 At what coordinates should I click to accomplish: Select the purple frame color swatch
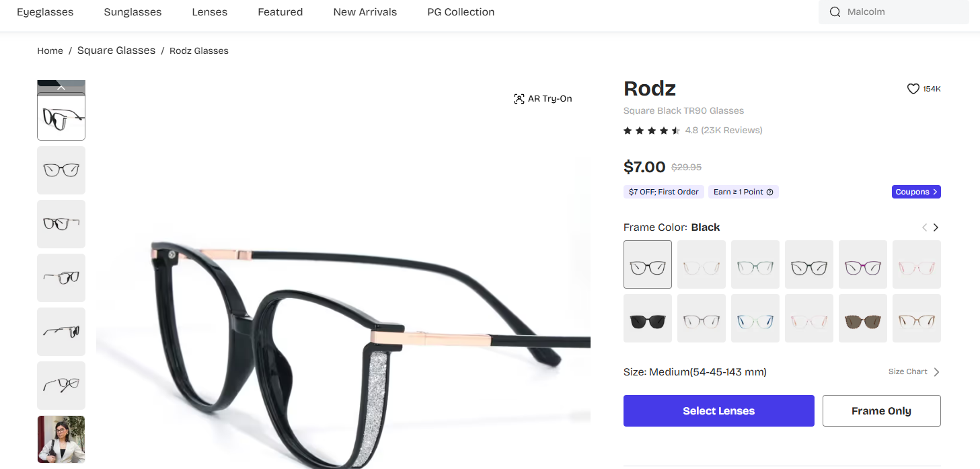click(x=863, y=264)
